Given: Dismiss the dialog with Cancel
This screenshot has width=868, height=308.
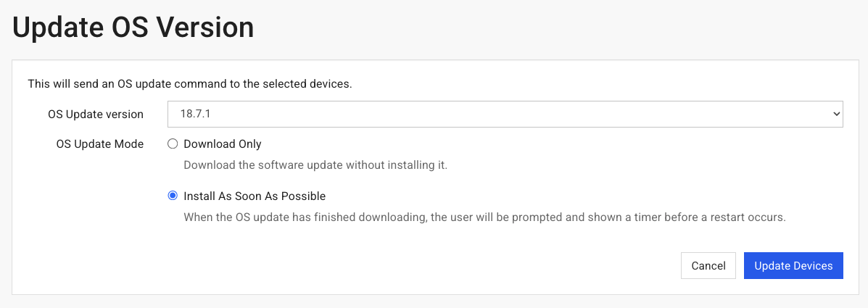Looking at the screenshot, I should tap(708, 266).
